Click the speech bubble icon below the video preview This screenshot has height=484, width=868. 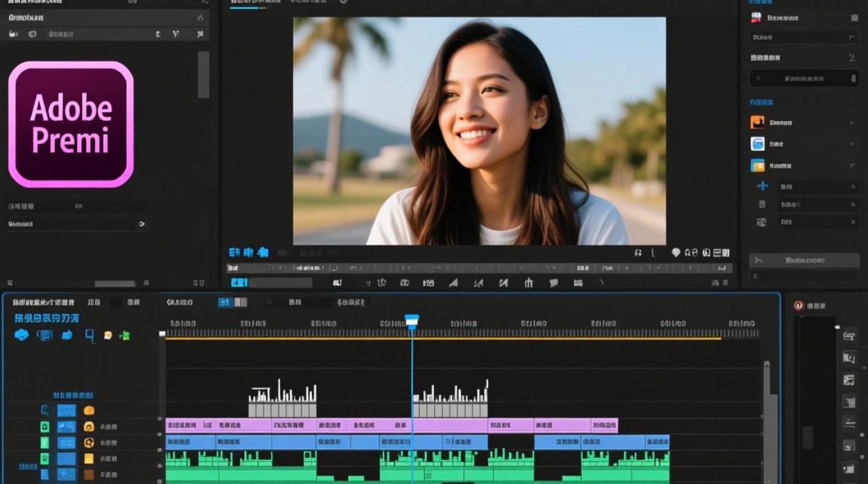[x=553, y=283]
